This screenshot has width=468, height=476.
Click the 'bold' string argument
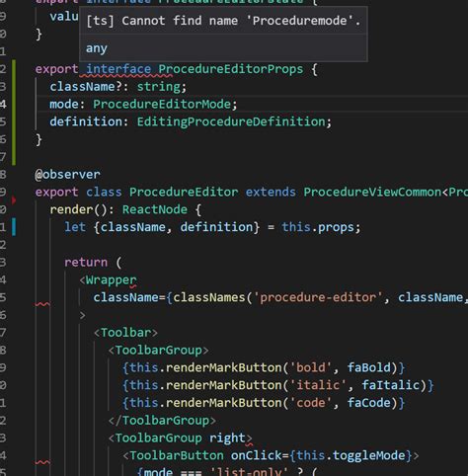coord(310,367)
